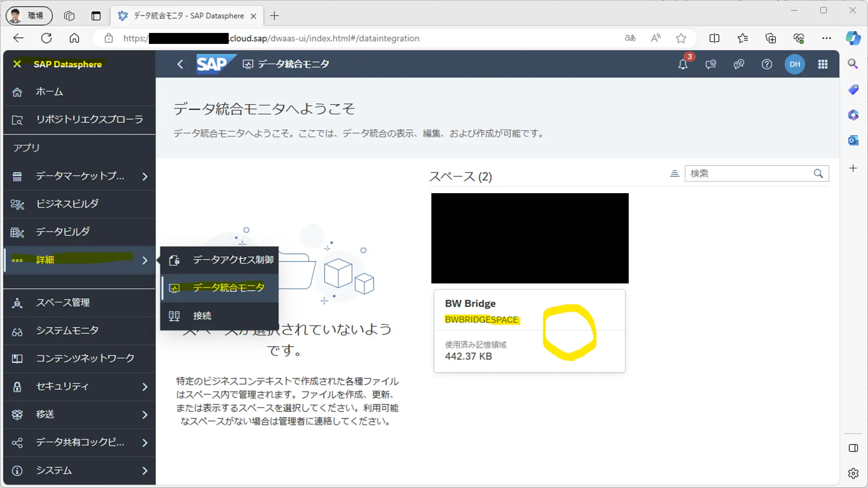Open the SAP Datasphere help icon
The width and height of the screenshot is (868, 488).
pos(767,64)
